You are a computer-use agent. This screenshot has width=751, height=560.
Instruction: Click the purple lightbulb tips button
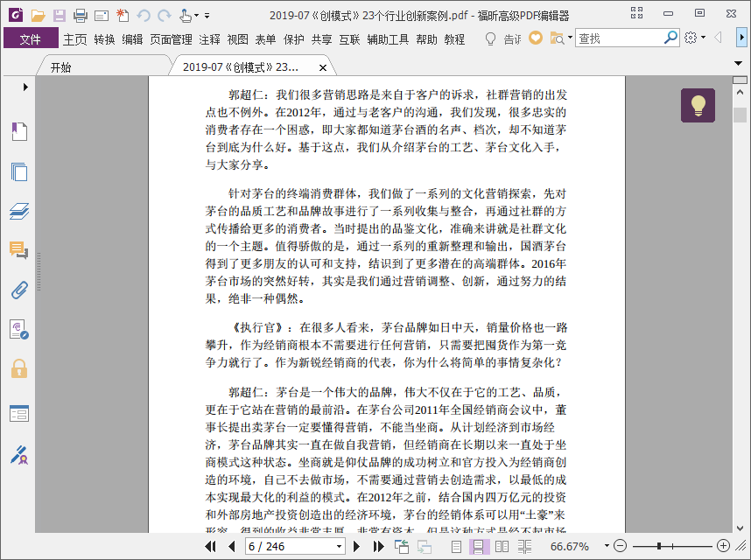[698, 105]
